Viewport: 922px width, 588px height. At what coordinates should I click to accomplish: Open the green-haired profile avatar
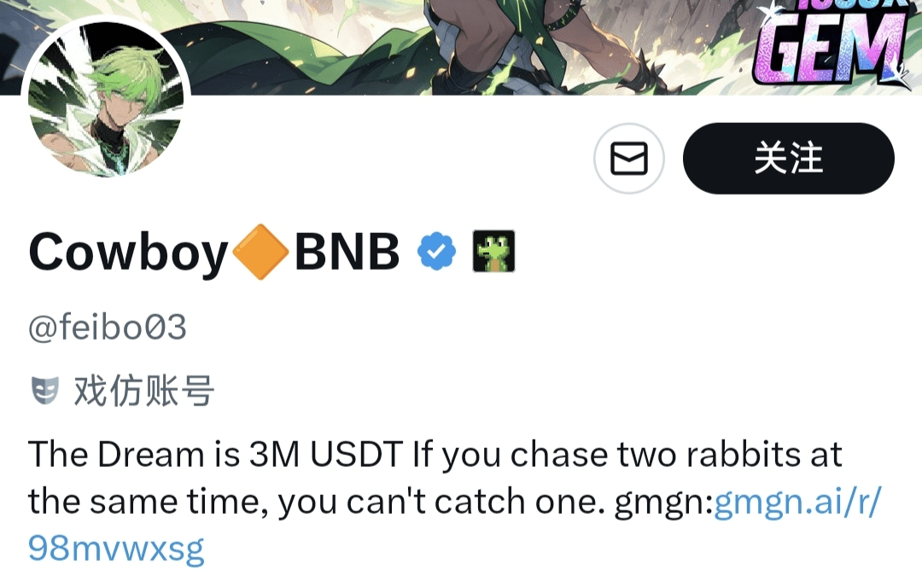coord(106,100)
